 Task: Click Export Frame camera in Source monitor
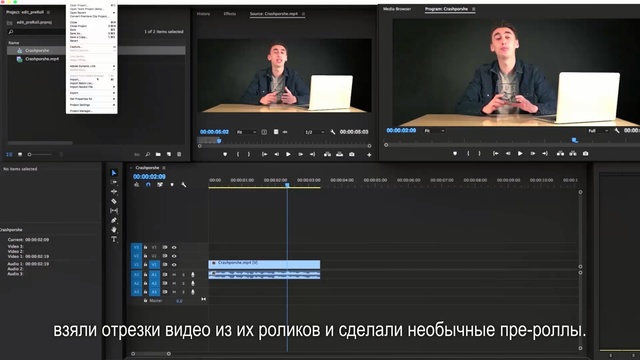[x=351, y=154]
